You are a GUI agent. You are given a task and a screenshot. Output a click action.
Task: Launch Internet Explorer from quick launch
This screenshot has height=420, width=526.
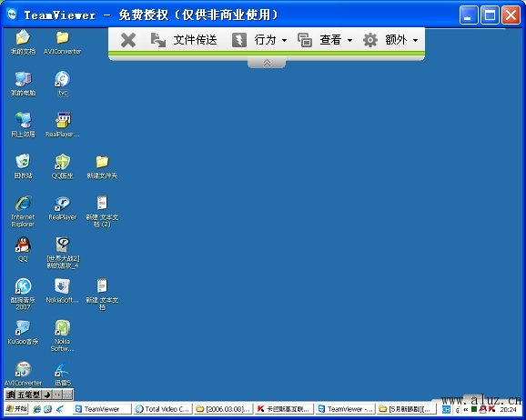[x=37, y=409]
